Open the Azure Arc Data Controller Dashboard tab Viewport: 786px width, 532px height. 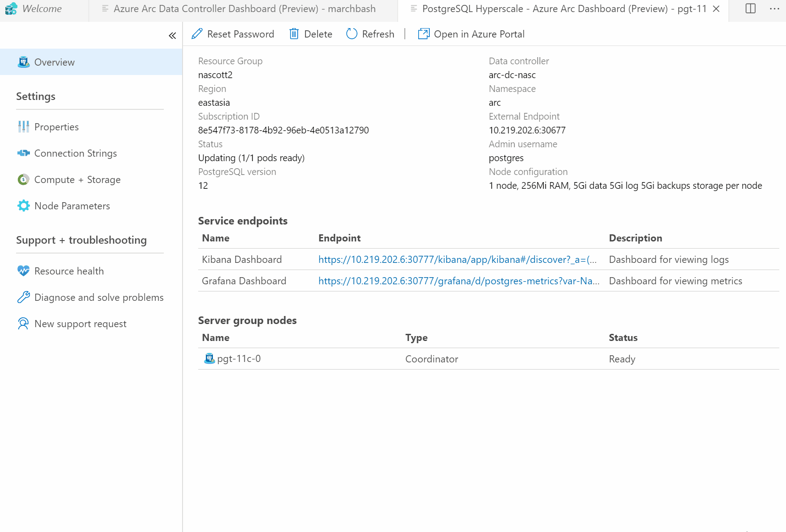tap(245, 8)
